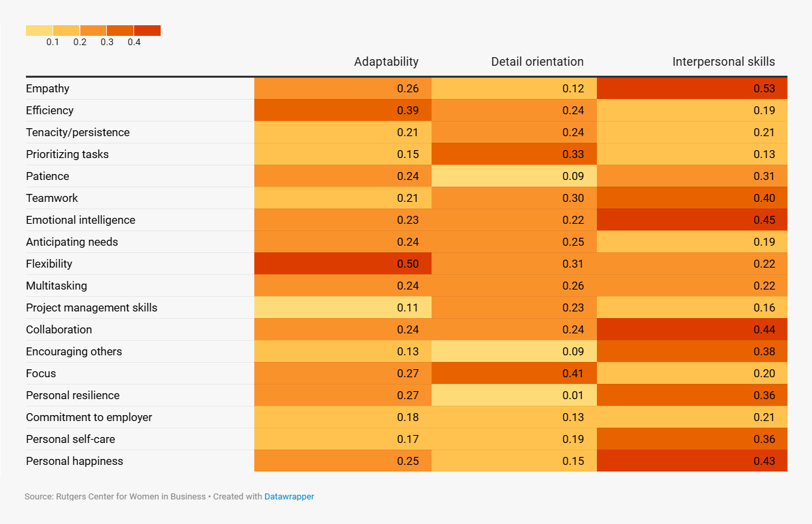This screenshot has width=812, height=524.
Task: Click the Detail orientation column header
Action: 537,62
